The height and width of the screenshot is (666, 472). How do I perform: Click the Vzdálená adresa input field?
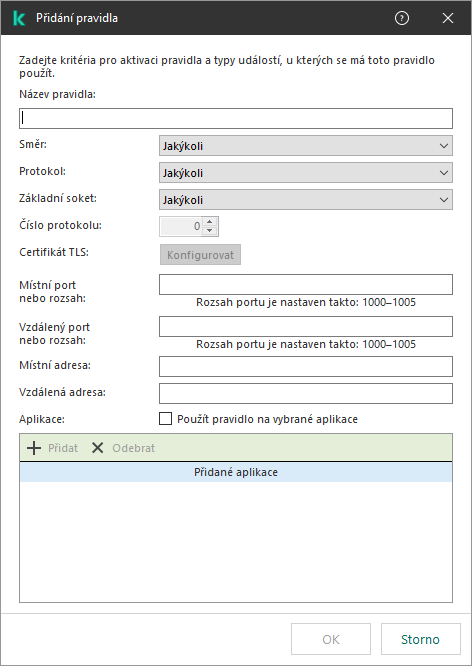[306, 393]
